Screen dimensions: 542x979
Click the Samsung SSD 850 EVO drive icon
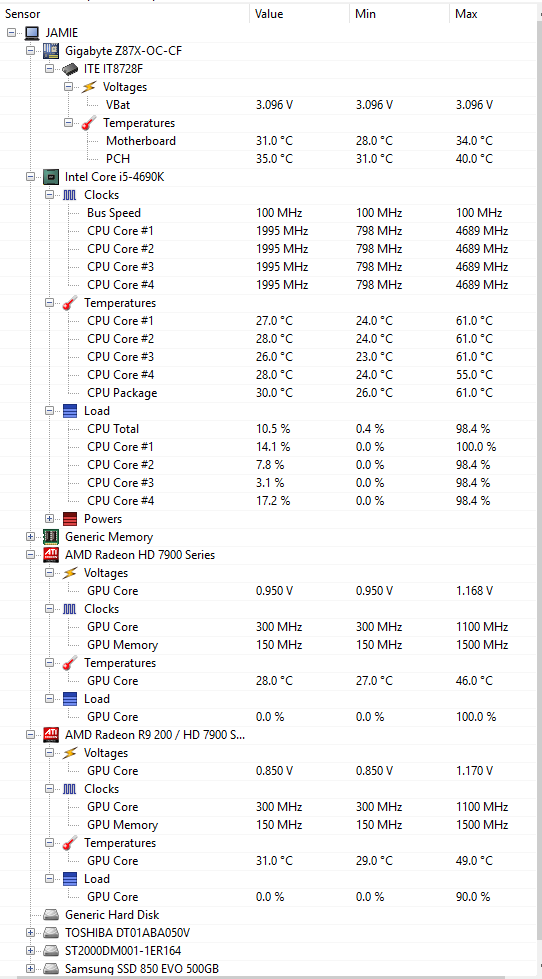click(x=51, y=968)
